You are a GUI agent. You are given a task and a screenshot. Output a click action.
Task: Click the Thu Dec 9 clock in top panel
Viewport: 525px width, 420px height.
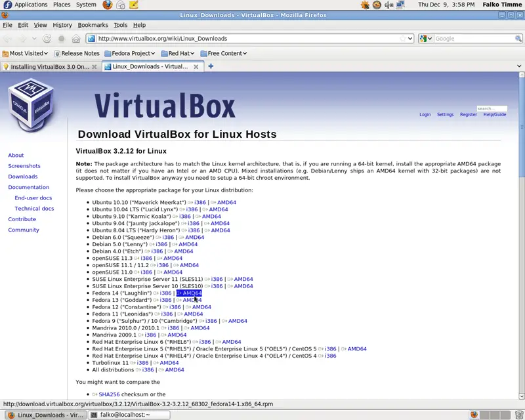[x=446, y=5]
